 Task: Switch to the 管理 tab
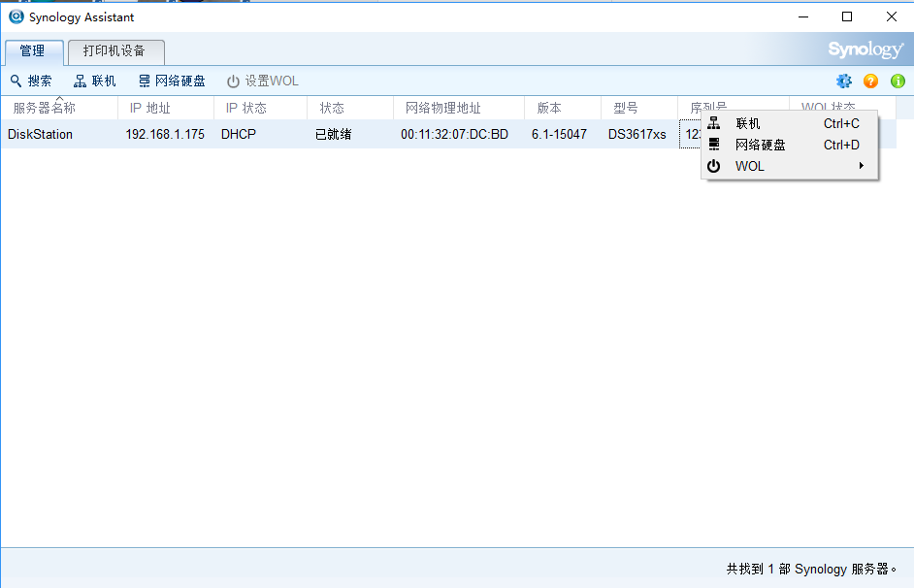tap(33, 51)
